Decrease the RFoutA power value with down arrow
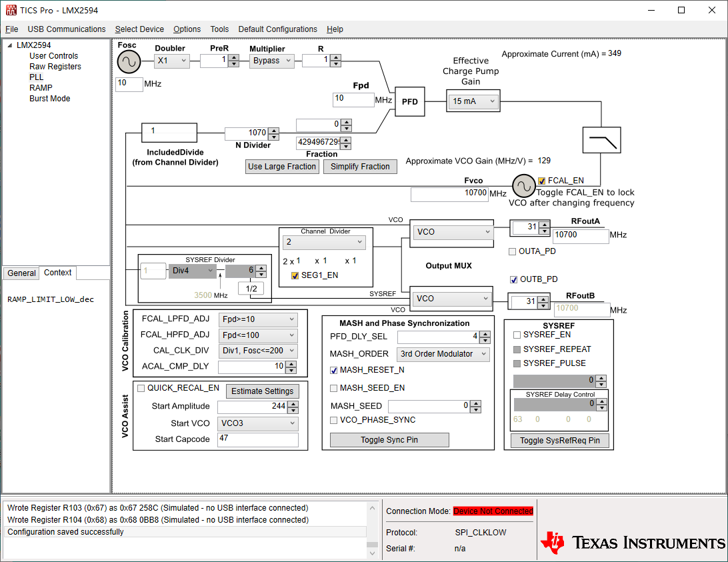Image resolution: width=728 pixels, height=562 pixels. coord(544,231)
